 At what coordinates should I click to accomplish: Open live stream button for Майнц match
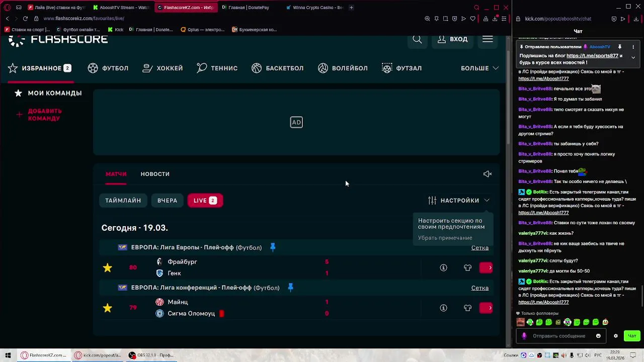[x=486, y=308]
